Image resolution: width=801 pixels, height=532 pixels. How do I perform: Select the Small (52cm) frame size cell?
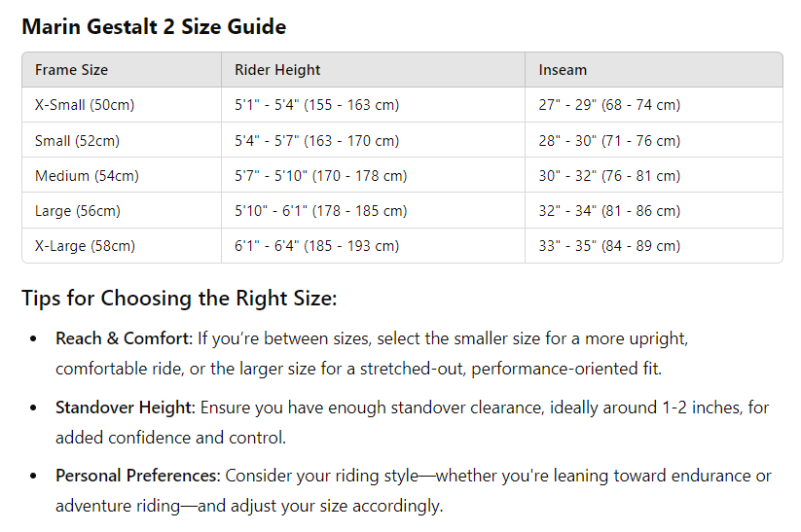click(x=77, y=141)
